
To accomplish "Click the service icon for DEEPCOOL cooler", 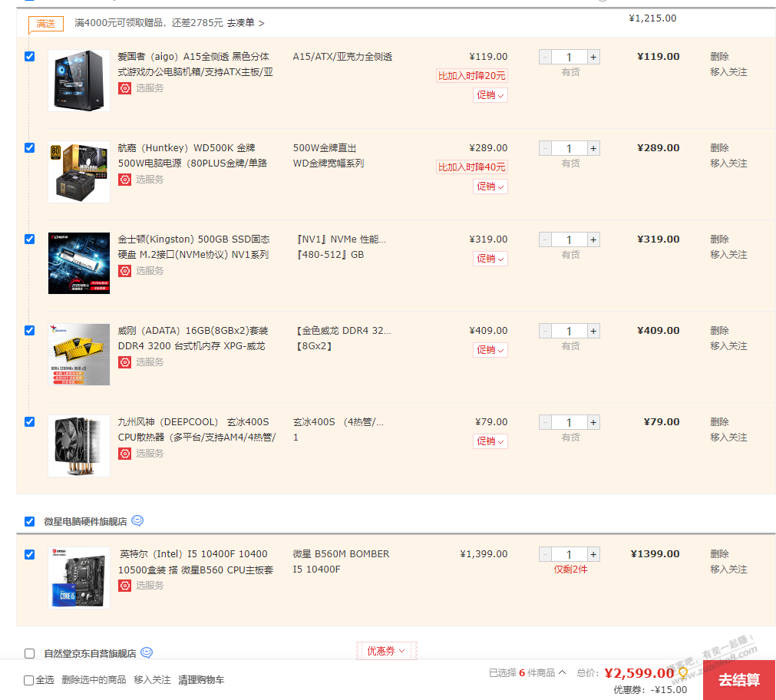I will pos(124,454).
